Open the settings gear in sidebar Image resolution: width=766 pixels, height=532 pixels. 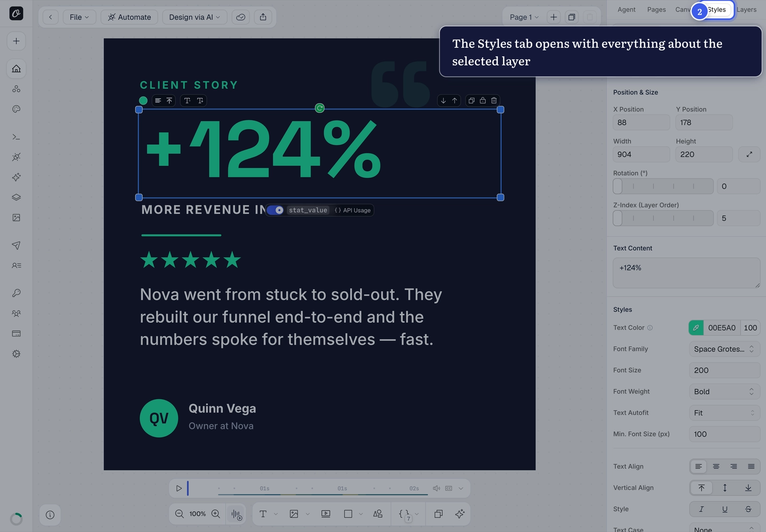click(x=16, y=354)
